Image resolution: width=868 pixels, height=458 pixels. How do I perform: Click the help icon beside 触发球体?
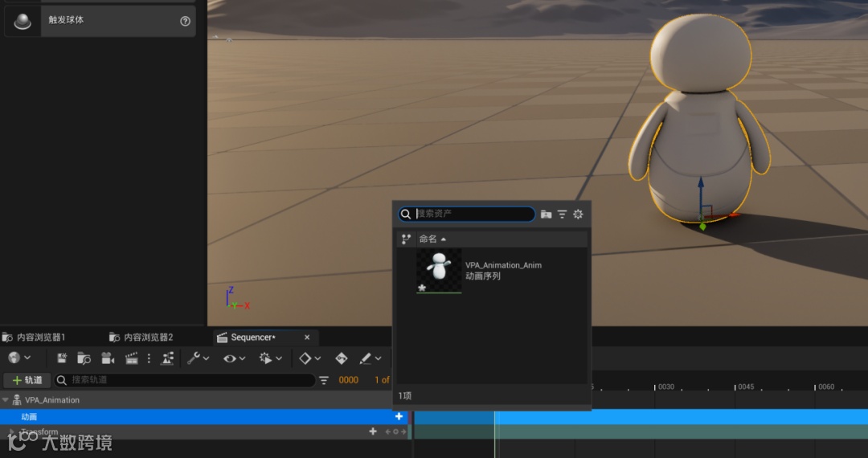click(x=185, y=21)
